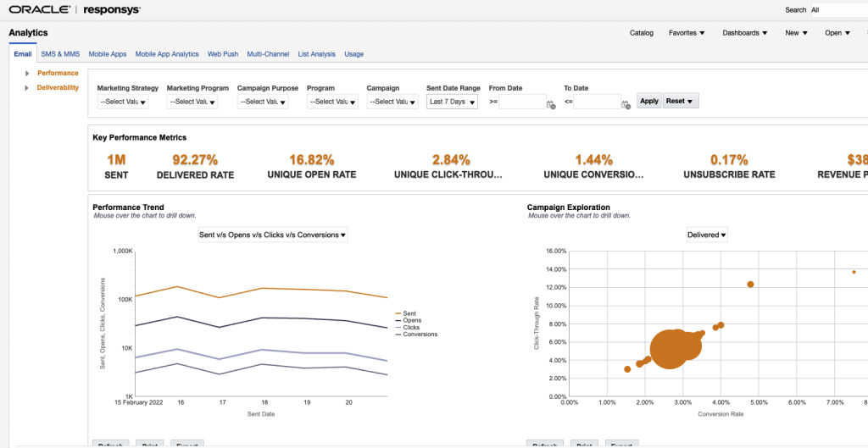Open the Campaign Purpose dropdown
The width and height of the screenshot is (868, 448).
click(x=263, y=102)
